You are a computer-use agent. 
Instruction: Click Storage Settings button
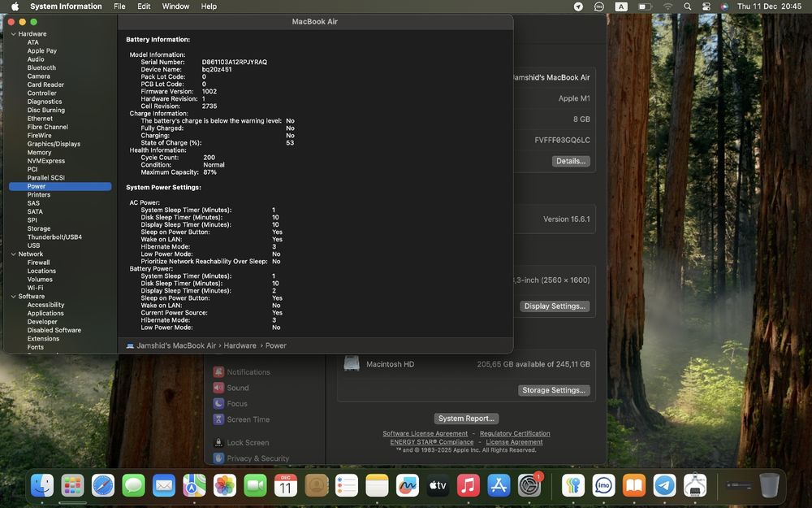(554, 390)
